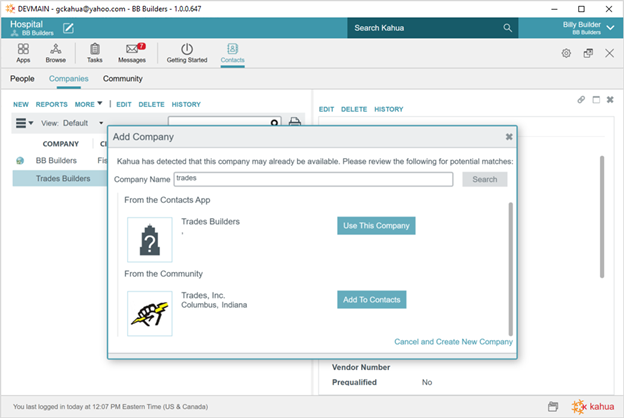Close the Add Company dialog
The width and height of the screenshot is (624, 418).
(508, 136)
